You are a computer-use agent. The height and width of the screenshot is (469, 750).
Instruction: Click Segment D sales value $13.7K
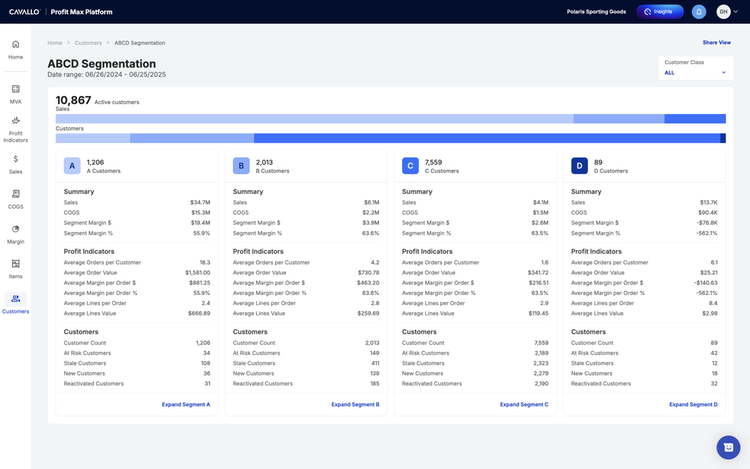point(708,203)
